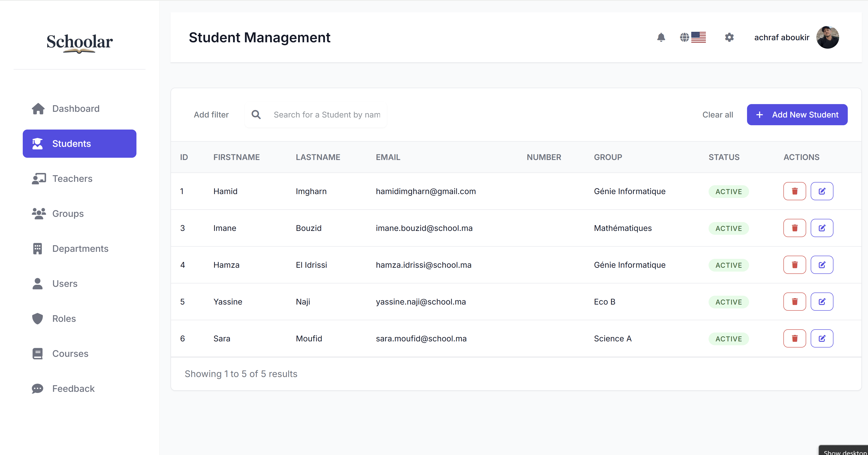The image size is (868, 455).
Task: Click achraf aboukir profile avatar
Action: [x=828, y=37]
